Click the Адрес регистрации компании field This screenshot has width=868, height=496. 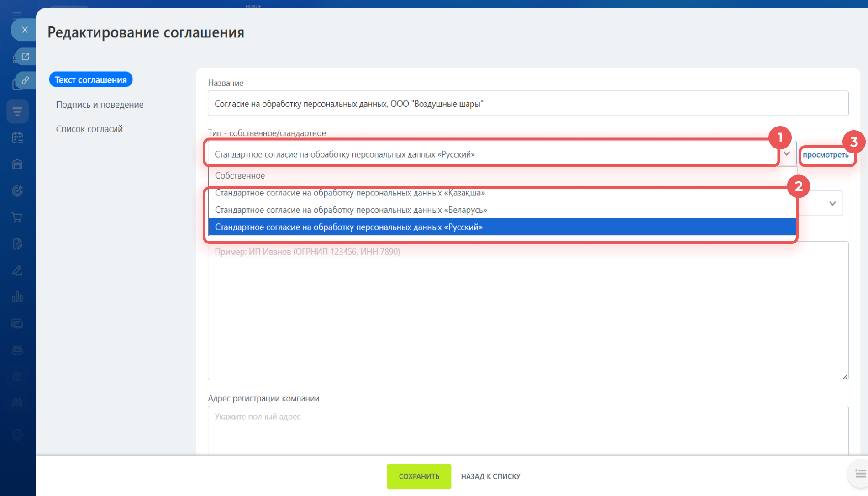pyautogui.click(x=528, y=430)
